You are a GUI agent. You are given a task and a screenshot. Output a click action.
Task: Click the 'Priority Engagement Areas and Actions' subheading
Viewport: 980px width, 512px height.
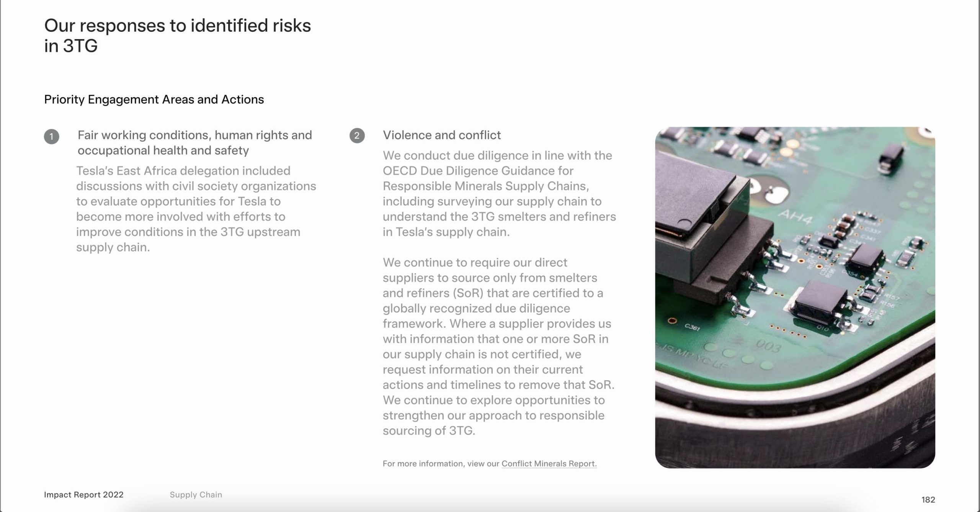154,100
